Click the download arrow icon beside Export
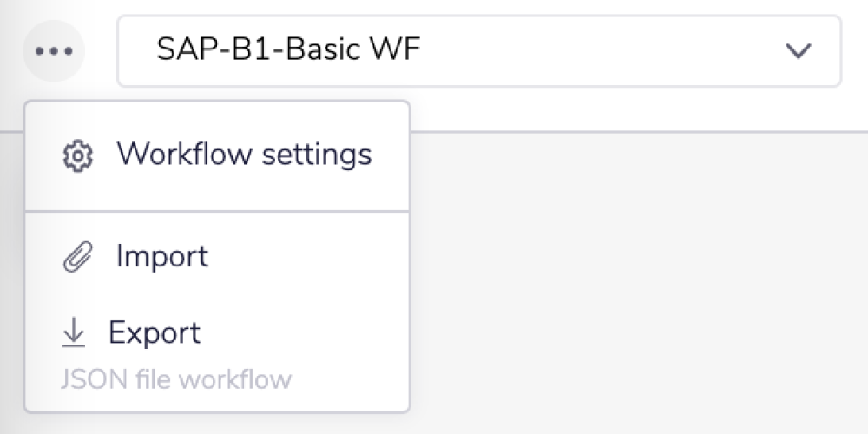The width and height of the screenshot is (868, 434). click(x=75, y=333)
